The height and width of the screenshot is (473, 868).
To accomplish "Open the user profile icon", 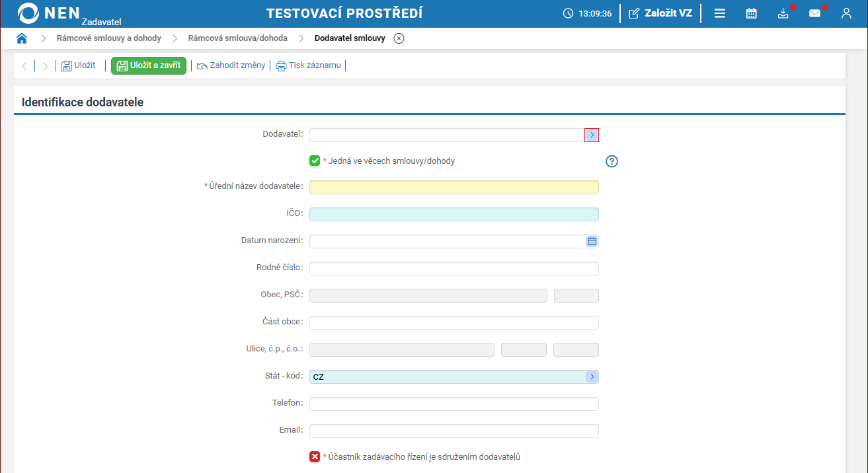I will pyautogui.click(x=846, y=13).
